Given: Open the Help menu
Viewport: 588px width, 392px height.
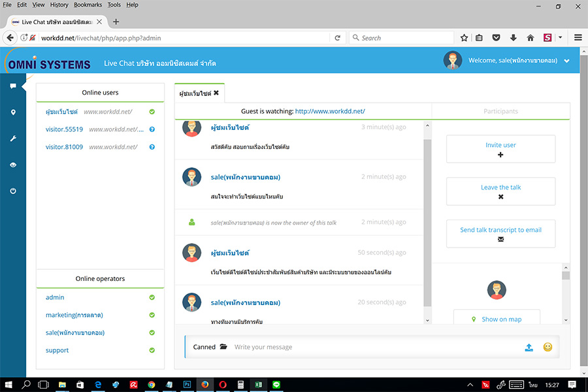Looking at the screenshot, I should tap(132, 5).
